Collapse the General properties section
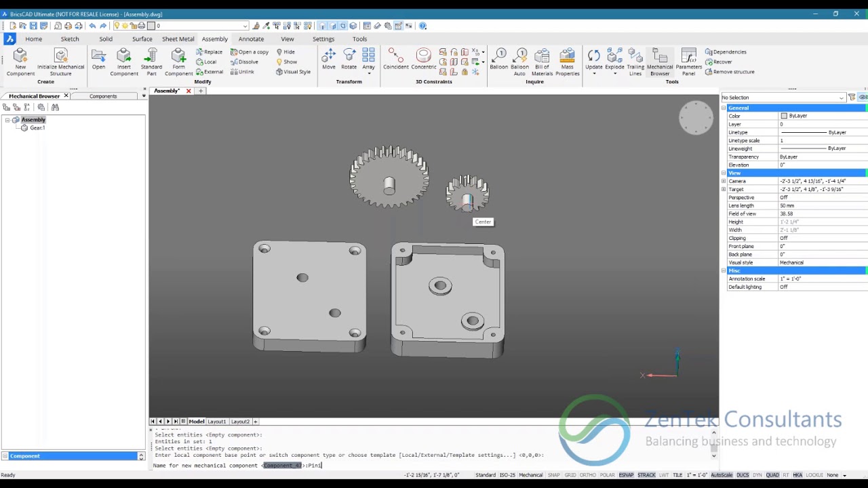 click(x=724, y=108)
